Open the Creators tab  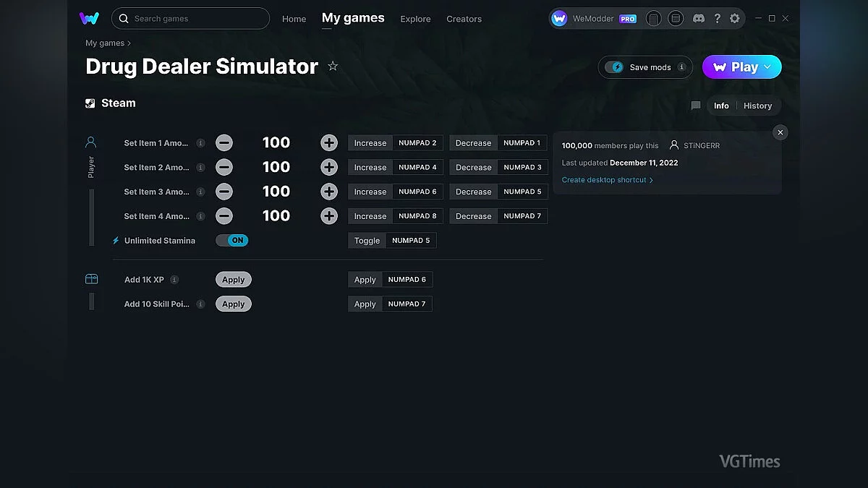[x=464, y=19]
